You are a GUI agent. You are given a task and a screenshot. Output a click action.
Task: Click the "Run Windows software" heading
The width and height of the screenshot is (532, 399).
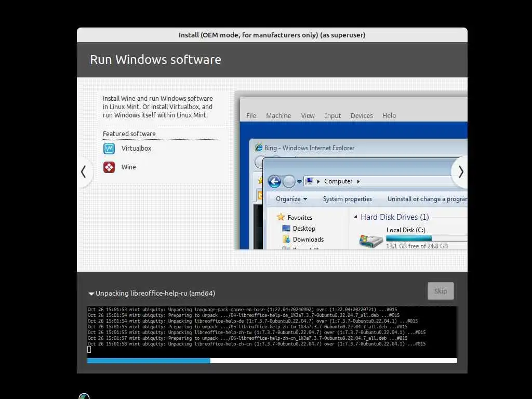point(155,60)
